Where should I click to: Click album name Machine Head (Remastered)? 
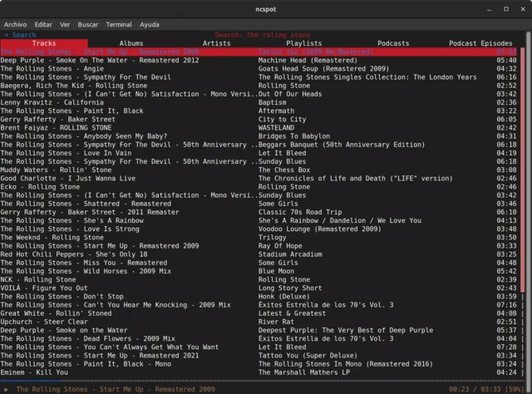click(308, 61)
